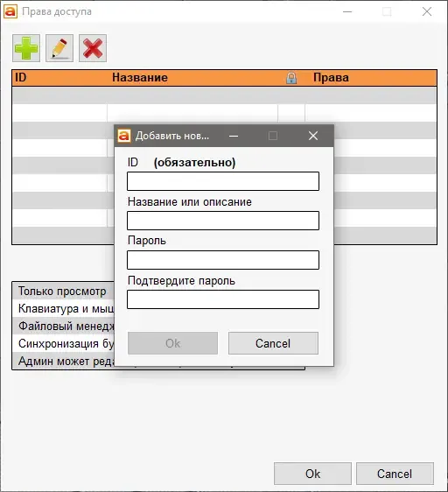The width and height of the screenshot is (448, 492).
Task: Click the lock icon in table header
Action: 291,78
